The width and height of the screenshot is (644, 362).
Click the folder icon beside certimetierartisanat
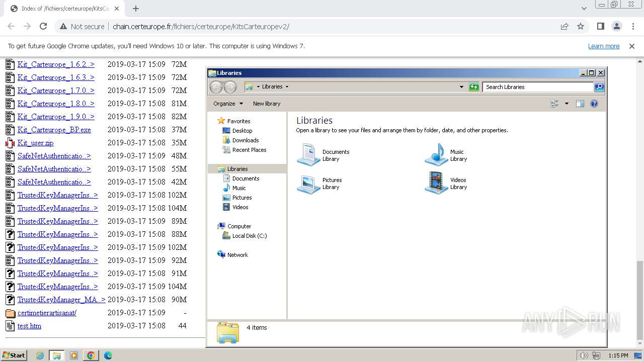click(x=10, y=313)
